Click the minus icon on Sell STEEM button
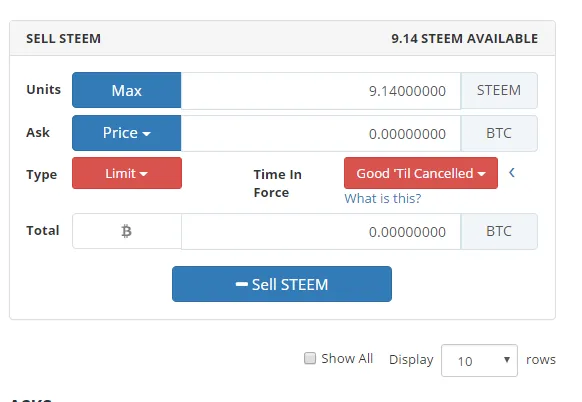 pyautogui.click(x=242, y=284)
